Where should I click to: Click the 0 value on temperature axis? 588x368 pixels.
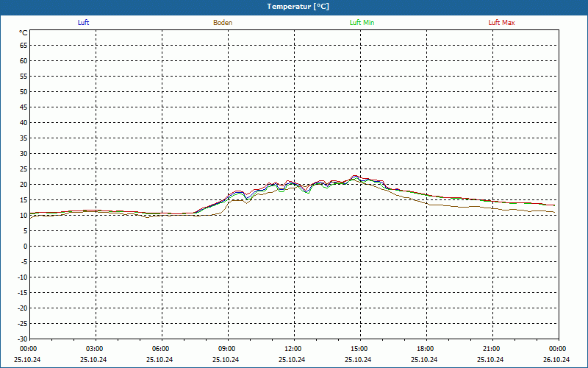coord(26,247)
